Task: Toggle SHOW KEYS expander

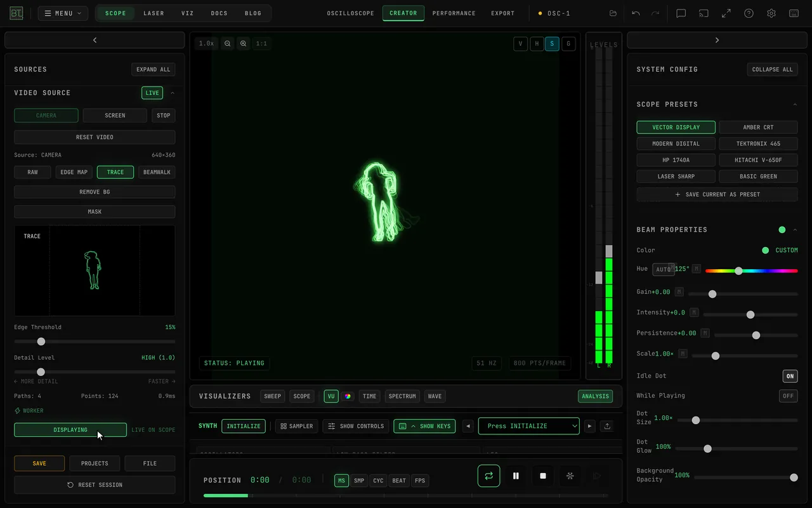Action: tap(425, 426)
